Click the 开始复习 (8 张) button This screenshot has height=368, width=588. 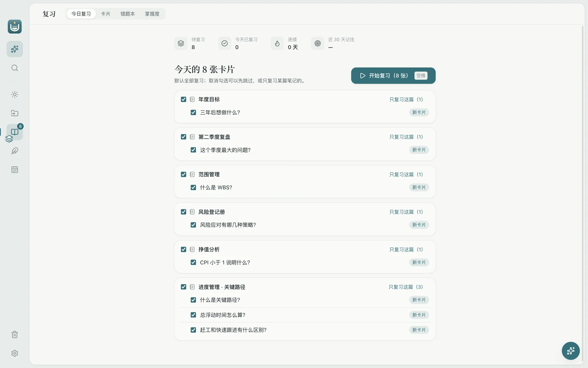pyautogui.click(x=393, y=76)
